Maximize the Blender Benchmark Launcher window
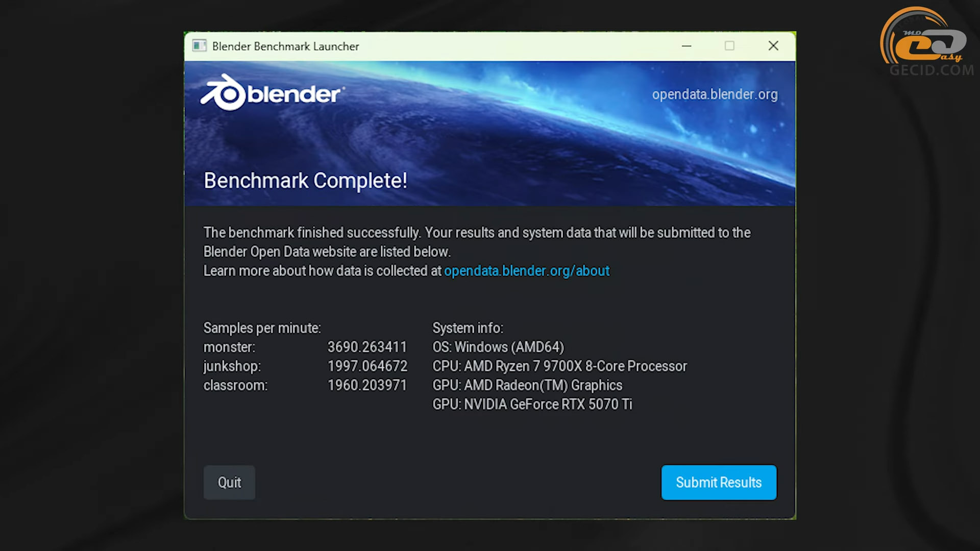The image size is (980, 551). [729, 46]
